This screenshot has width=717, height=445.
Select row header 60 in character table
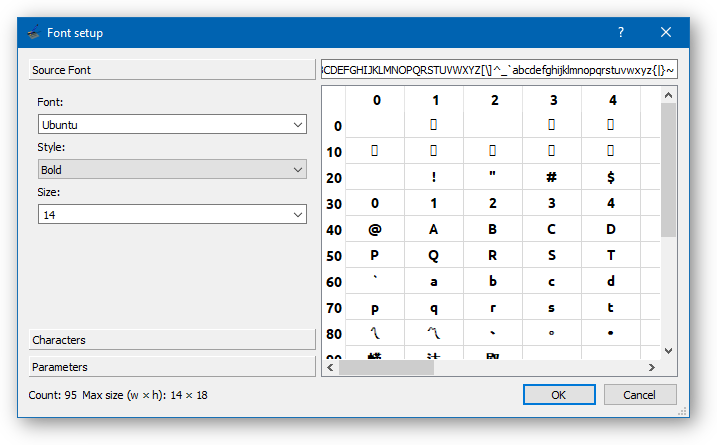pyautogui.click(x=334, y=282)
